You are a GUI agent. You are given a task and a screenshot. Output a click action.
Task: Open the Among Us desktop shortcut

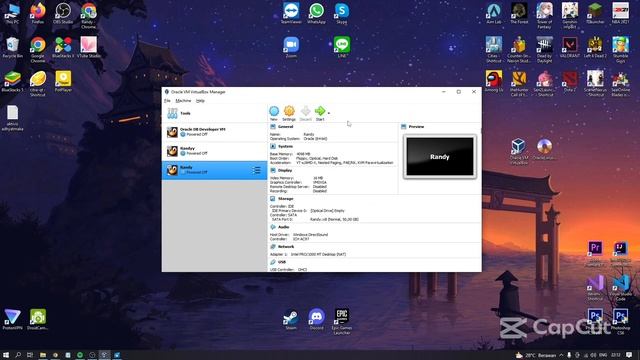coord(493,81)
